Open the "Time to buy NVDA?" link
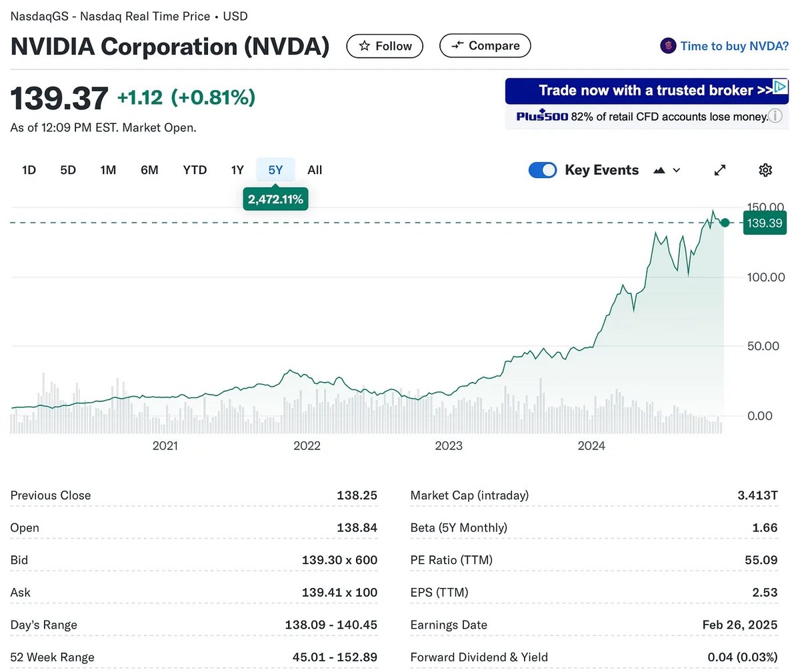800x672 pixels. 734,46
